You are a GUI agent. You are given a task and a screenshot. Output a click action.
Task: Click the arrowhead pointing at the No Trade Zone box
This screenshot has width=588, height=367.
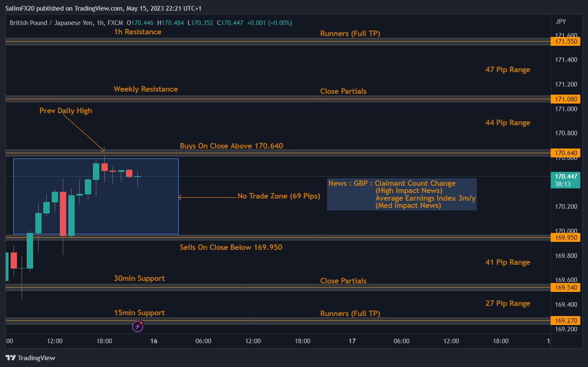pyautogui.click(x=180, y=197)
